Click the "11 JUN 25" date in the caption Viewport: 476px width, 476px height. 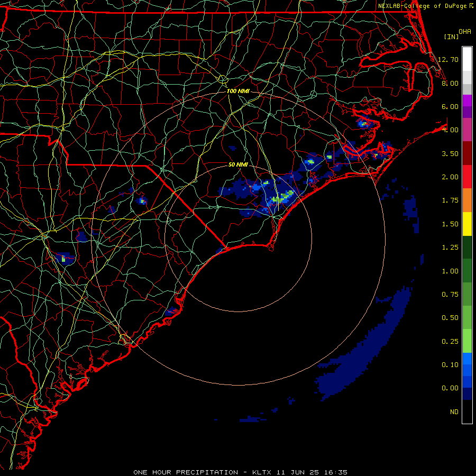297,472
